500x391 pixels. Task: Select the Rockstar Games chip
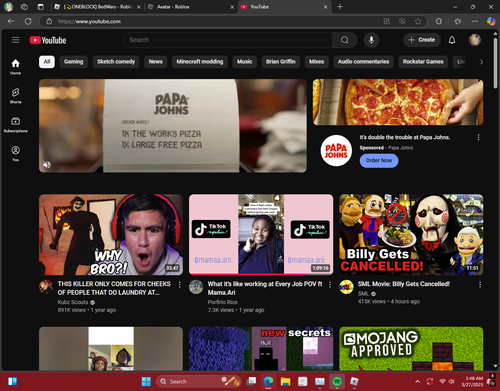pos(423,62)
